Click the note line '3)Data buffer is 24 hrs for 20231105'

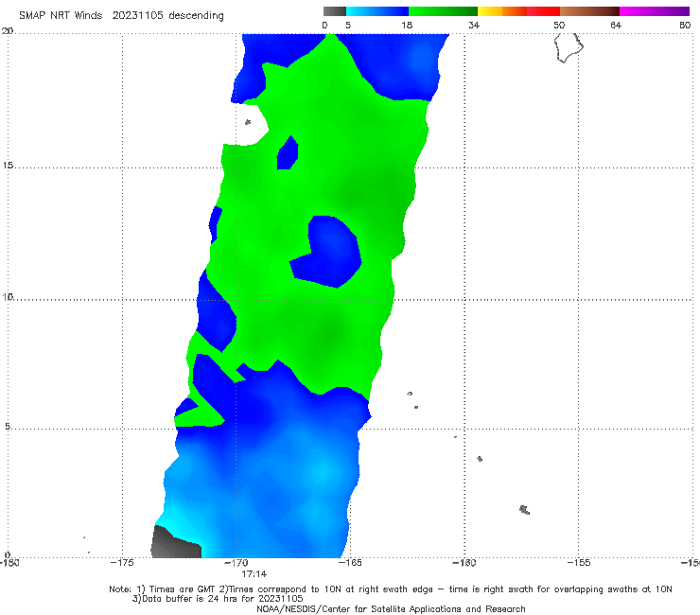click(218, 599)
